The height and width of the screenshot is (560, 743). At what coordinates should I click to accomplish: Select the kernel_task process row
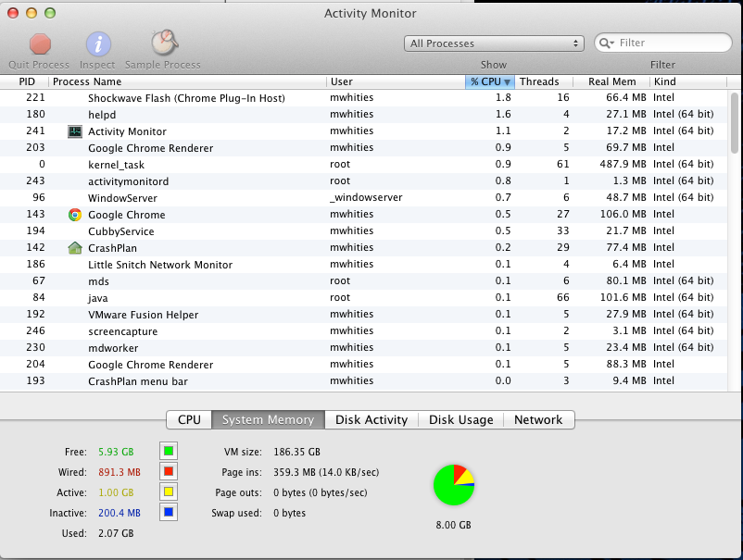coord(363,165)
